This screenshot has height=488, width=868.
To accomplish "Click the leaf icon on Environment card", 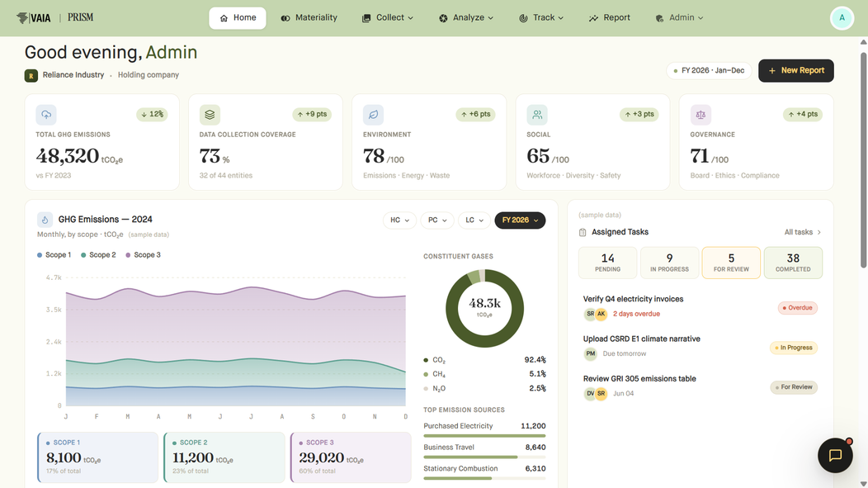I will point(373,115).
